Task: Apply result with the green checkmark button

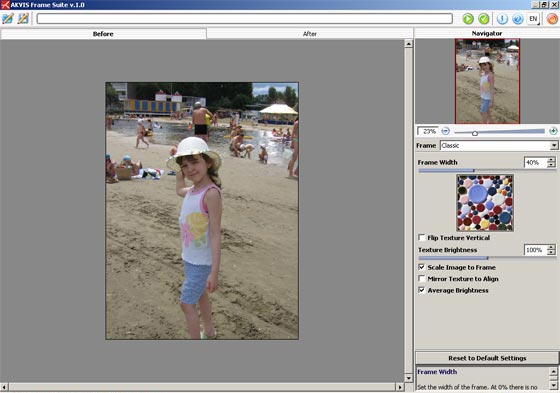Action: 484,19
